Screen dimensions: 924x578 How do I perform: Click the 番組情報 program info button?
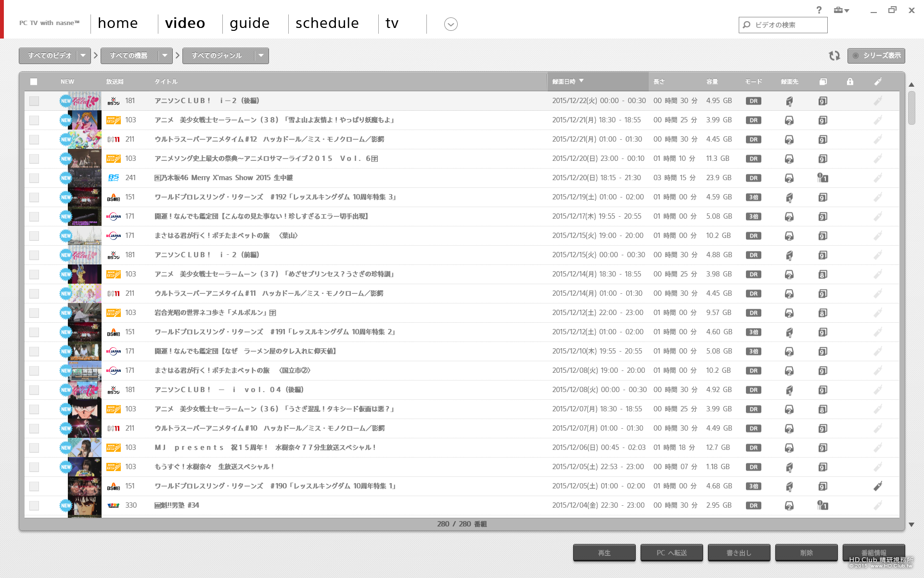874,553
